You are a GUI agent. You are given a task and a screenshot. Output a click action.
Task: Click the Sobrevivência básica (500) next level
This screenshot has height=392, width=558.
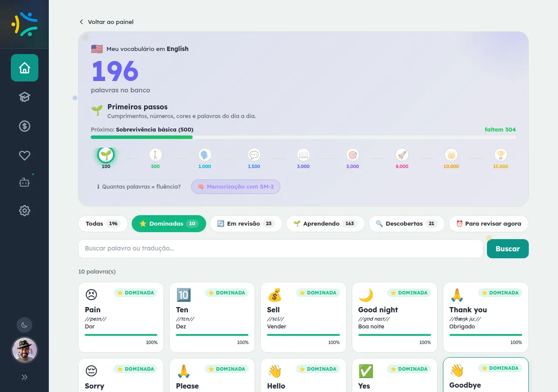(x=155, y=129)
